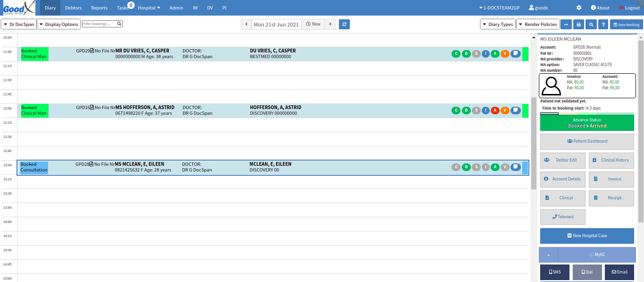Toggle the grey C status on Eileen McLean booking
644x282 pixels.
point(456,167)
